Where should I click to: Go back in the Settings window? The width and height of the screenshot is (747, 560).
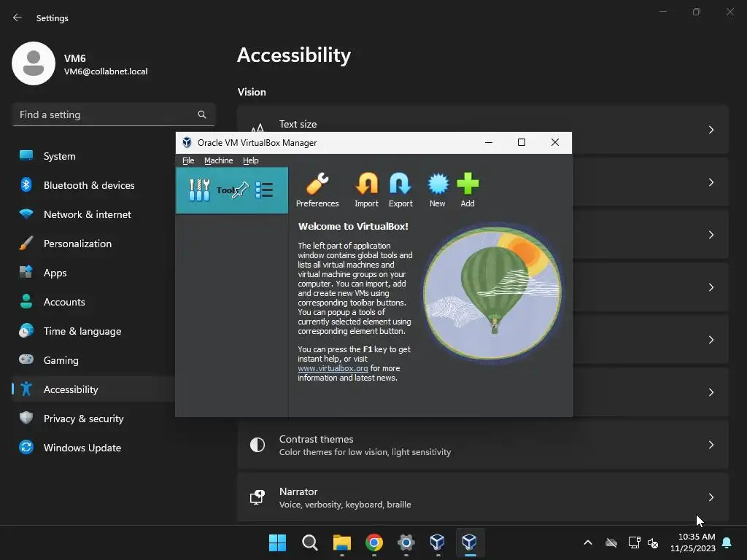tap(18, 17)
